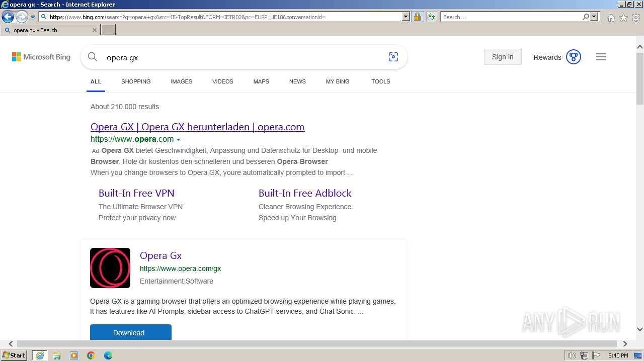
Task: Open the 'Opera Gx' card title link
Action: [160, 255]
